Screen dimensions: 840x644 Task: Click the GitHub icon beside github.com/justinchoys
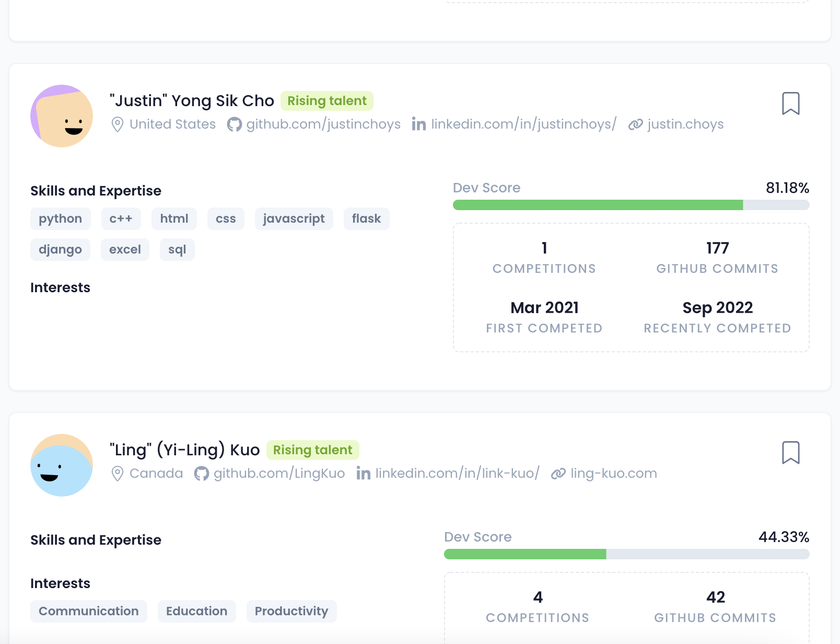coord(234,124)
